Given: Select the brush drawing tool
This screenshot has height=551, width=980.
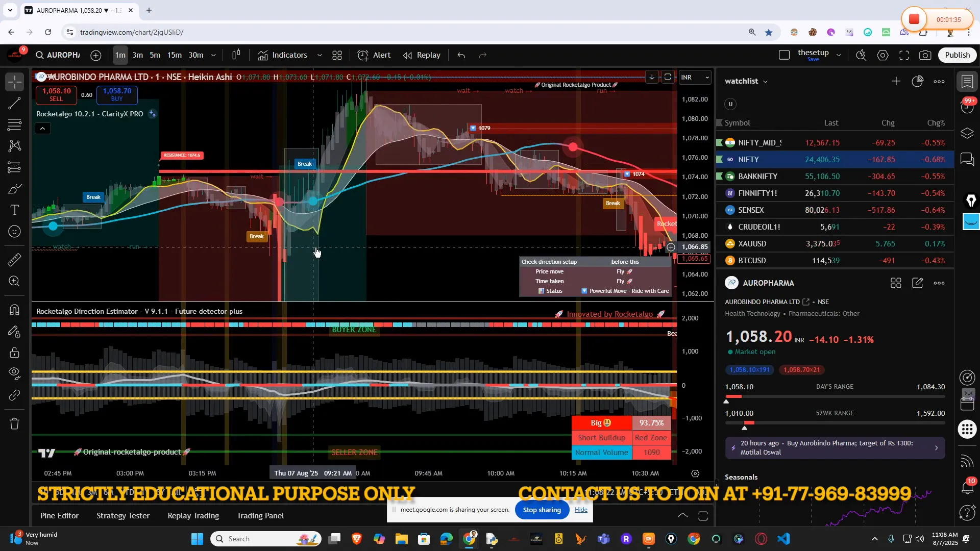Looking at the screenshot, I should [15, 189].
